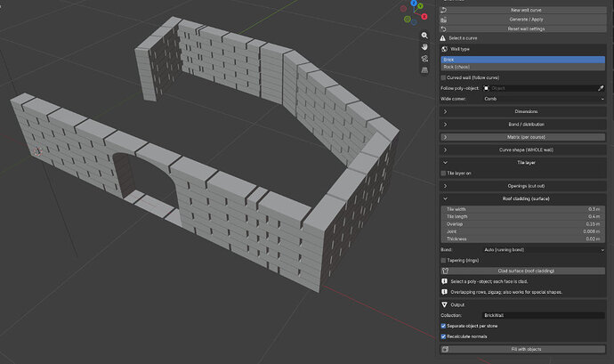Image resolution: width=614 pixels, height=364 pixels.
Task: Switch perspective/orthographic grid icon in viewport
Action: click(x=424, y=70)
